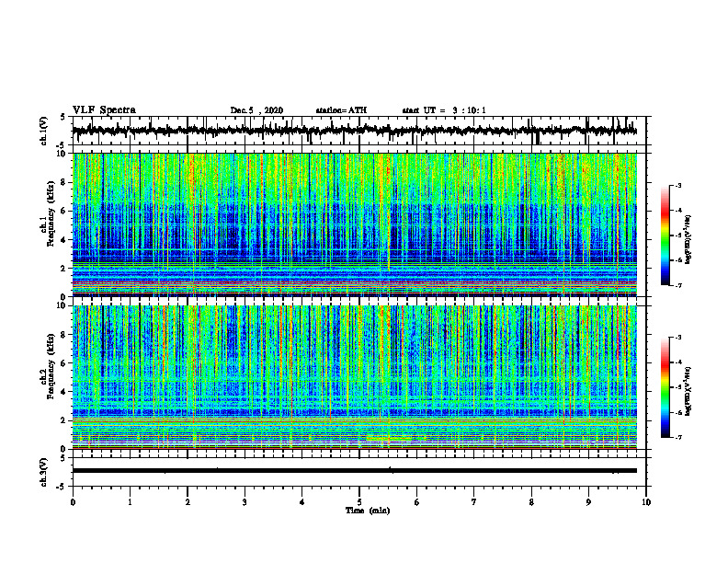728x563 pixels.
Task: Click the 'ch.3(V)' axis label
Action: tap(44, 472)
